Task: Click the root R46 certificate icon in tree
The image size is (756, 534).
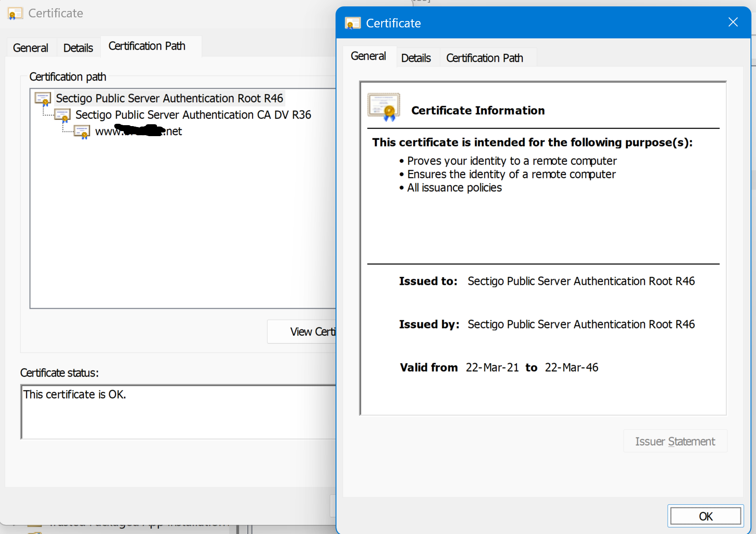Action: coord(43,99)
